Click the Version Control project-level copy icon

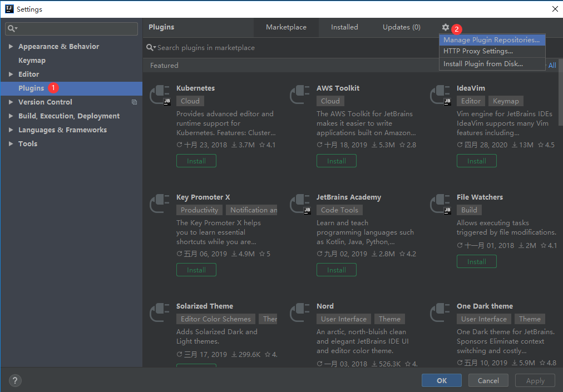pos(134,102)
